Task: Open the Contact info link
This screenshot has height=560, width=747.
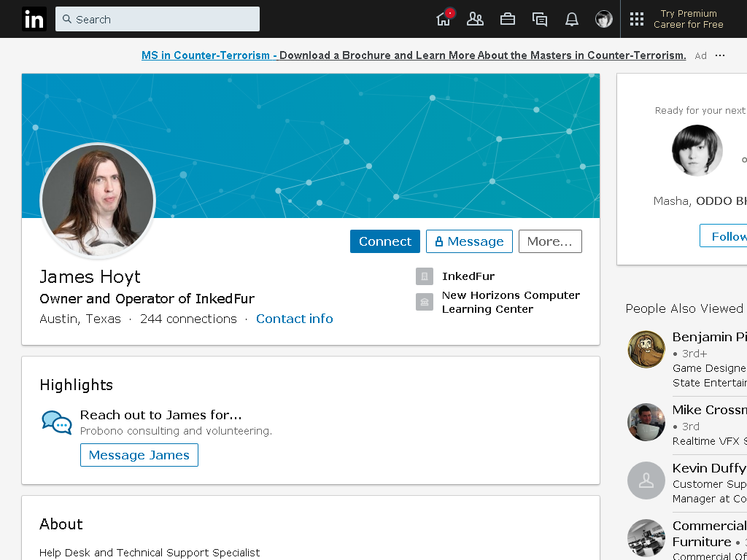Action: [295, 319]
